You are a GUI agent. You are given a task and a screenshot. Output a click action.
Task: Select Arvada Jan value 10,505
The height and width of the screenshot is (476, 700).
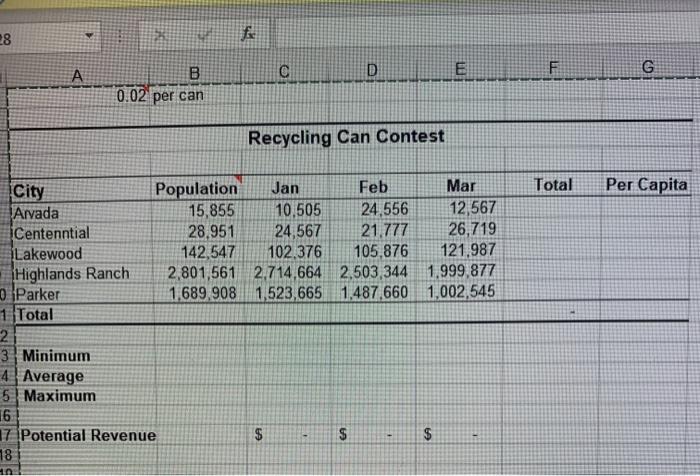(x=287, y=209)
